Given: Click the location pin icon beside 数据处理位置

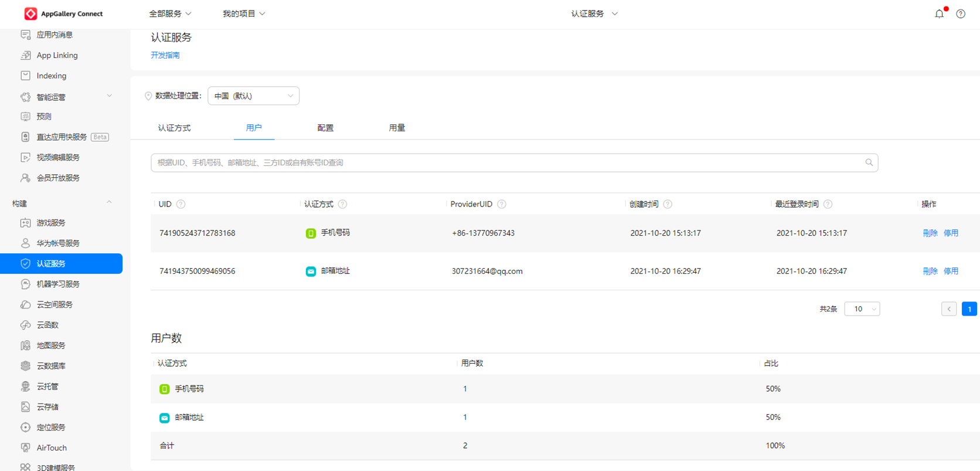Looking at the screenshot, I should (x=148, y=96).
